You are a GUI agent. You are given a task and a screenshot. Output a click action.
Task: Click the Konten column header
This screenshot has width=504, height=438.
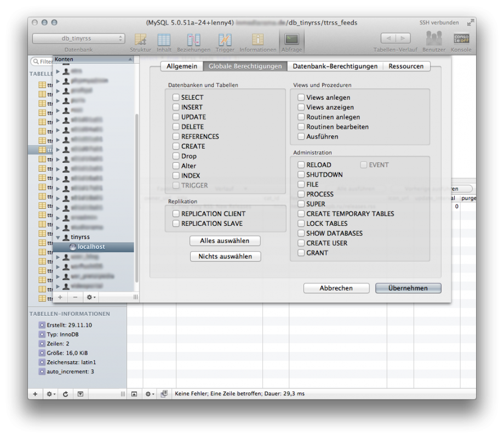93,59
